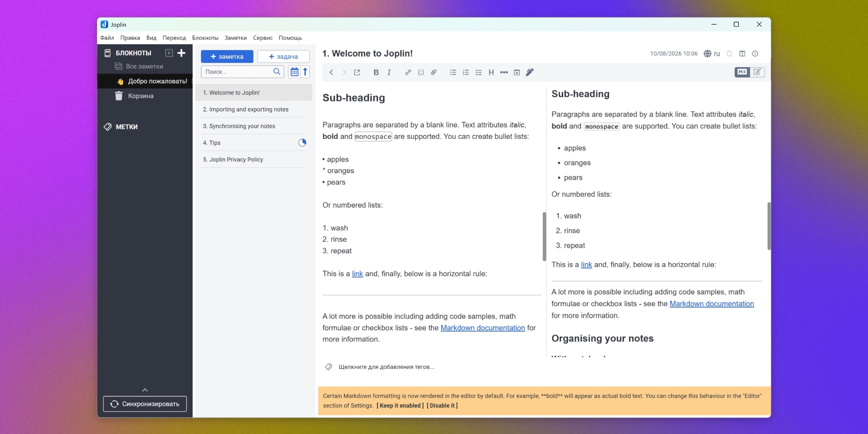Open the note 5. Joplin Privacy Policy
The width and height of the screenshot is (868, 434).
254,160
